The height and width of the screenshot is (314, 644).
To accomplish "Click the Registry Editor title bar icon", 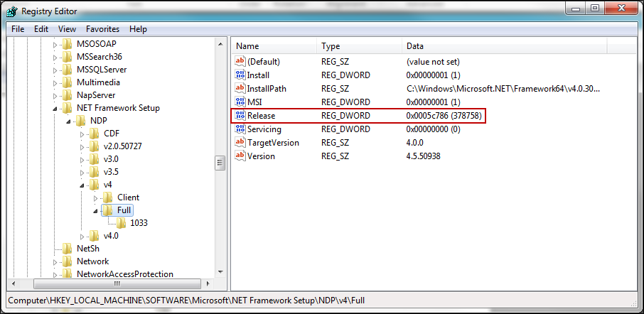I will click(x=12, y=11).
